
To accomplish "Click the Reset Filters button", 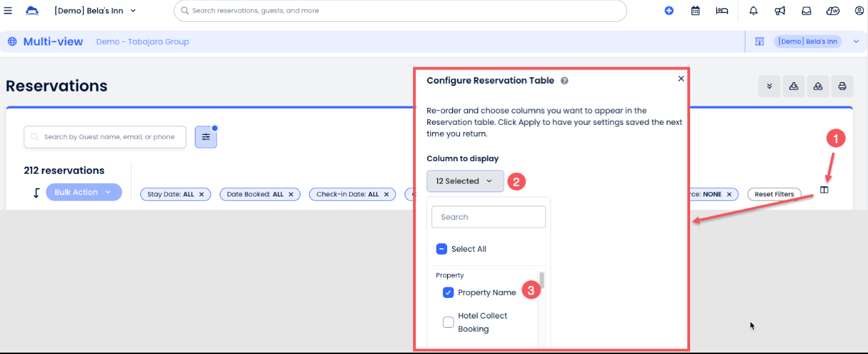I will coord(774,194).
